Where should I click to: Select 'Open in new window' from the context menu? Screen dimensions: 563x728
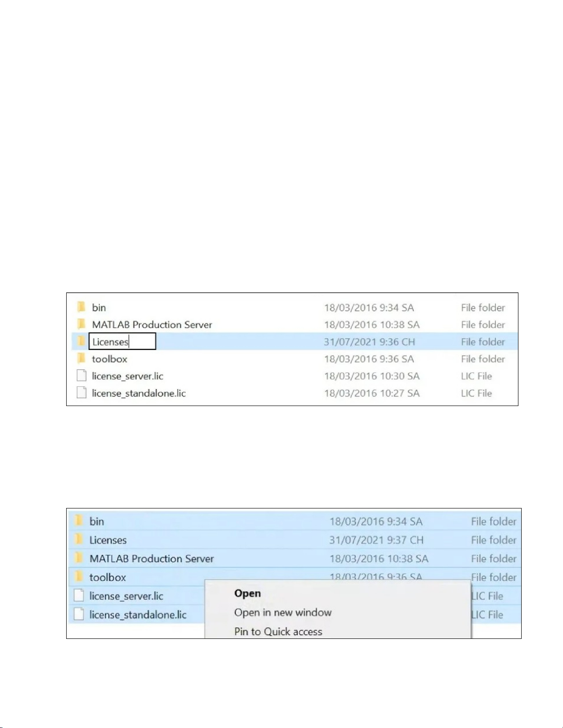tap(283, 613)
